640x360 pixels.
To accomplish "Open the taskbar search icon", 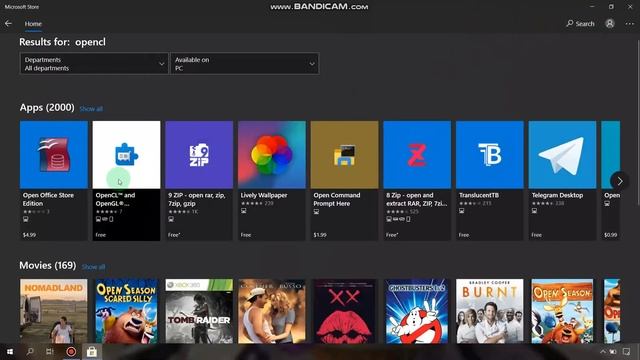I will (x=30, y=351).
